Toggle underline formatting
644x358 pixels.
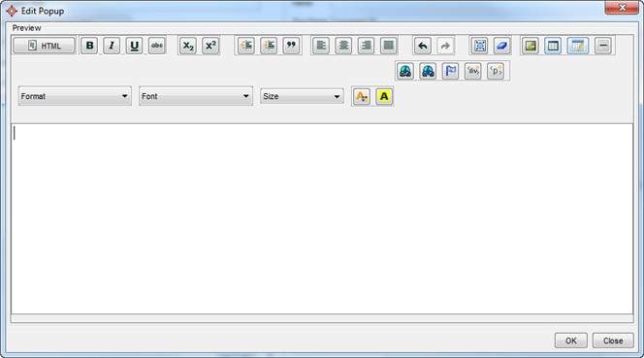pos(134,46)
